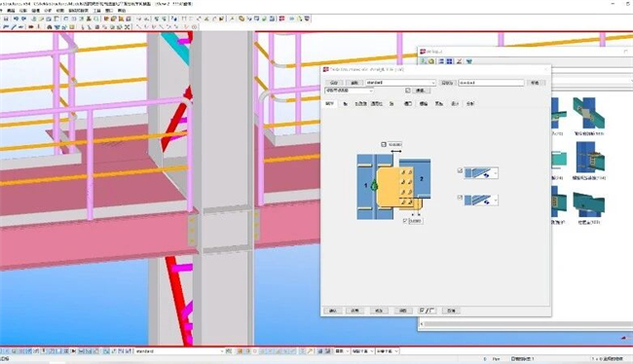Open the standard dropdown in the bottom toolbar
The width and height of the screenshot is (633, 364).
179,351
